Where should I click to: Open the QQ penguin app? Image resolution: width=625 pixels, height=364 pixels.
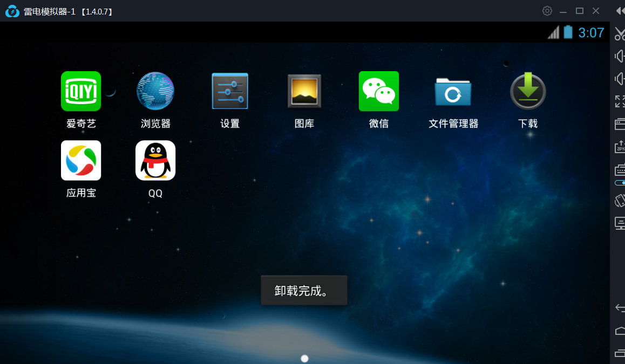pyautogui.click(x=155, y=160)
